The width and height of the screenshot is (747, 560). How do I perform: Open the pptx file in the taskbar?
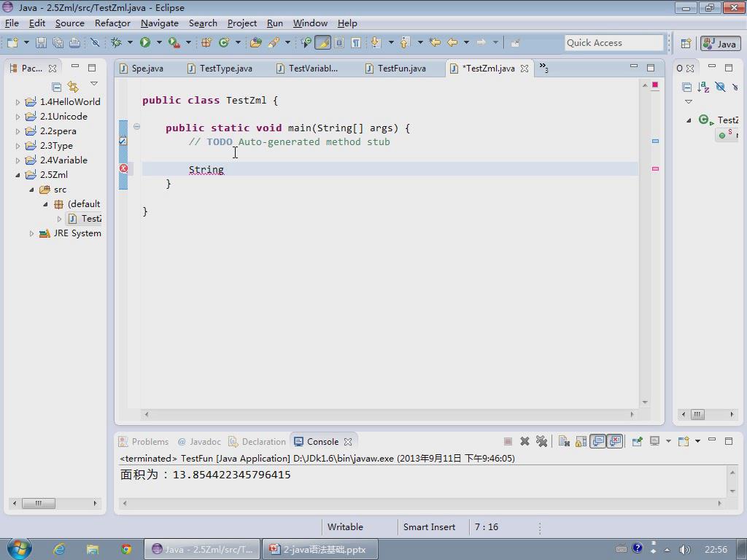(321, 549)
